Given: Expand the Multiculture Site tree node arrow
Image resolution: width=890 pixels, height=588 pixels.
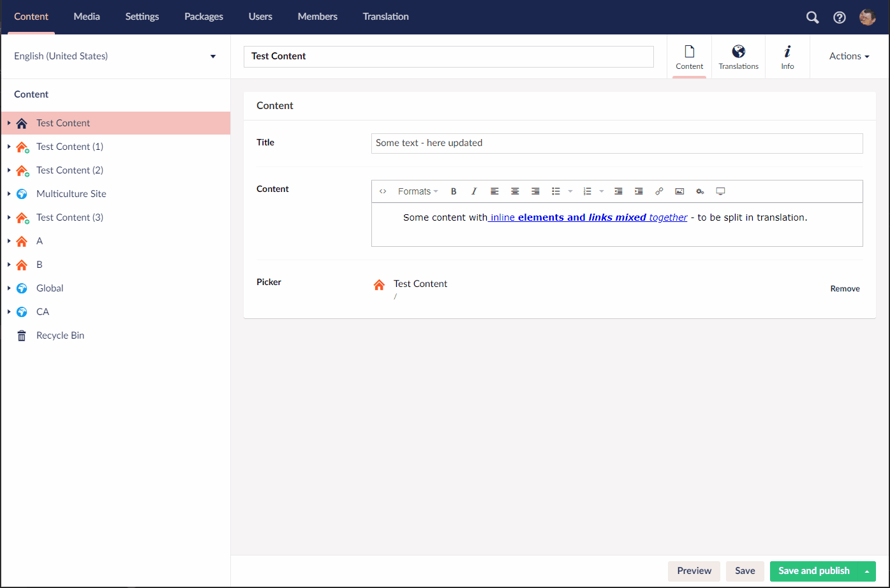Looking at the screenshot, I should coord(9,194).
